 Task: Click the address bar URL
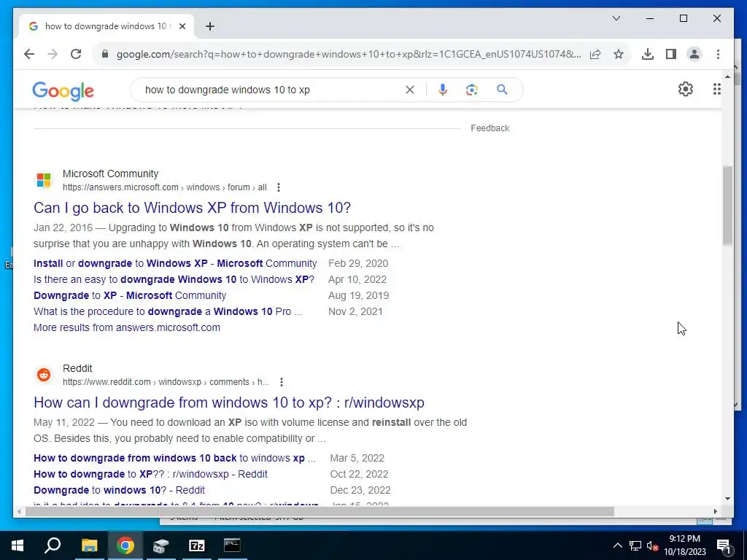(x=349, y=54)
